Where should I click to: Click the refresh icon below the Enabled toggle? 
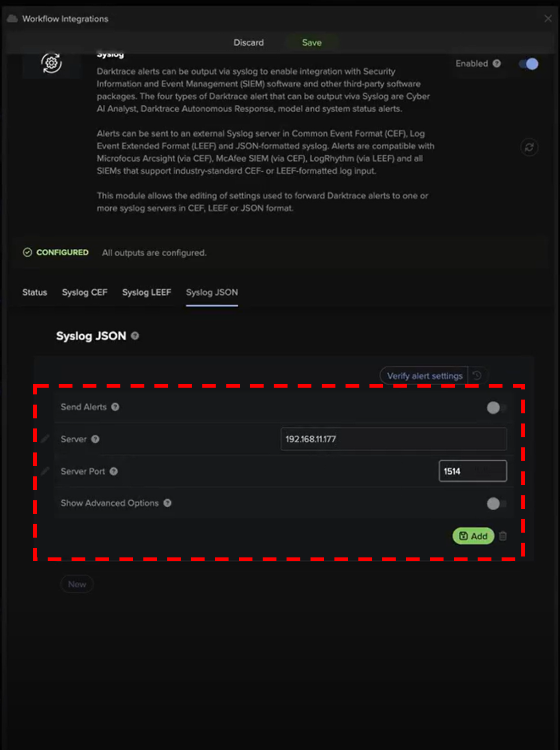tap(529, 147)
